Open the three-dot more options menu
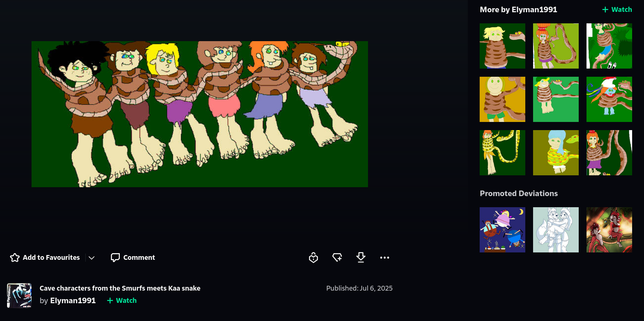The image size is (644, 321). click(x=385, y=258)
